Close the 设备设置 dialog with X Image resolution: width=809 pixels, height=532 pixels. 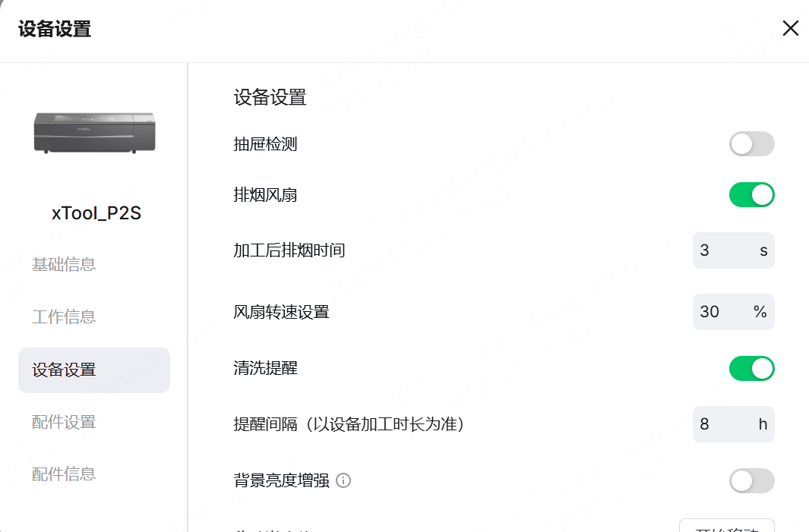(x=790, y=29)
